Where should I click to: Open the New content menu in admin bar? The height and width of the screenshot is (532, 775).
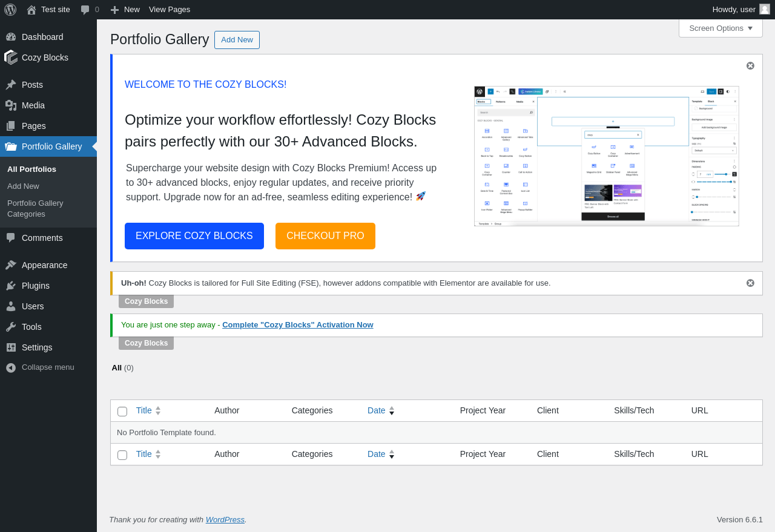coord(125,10)
